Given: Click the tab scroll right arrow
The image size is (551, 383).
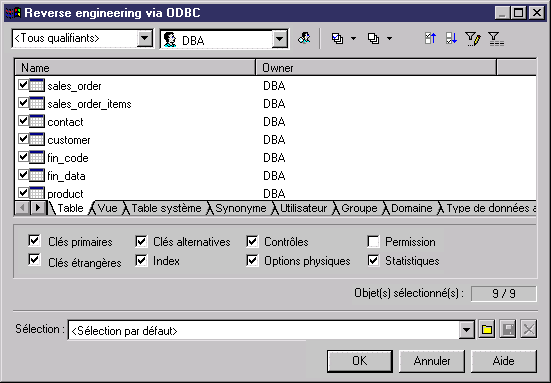Looking at the screenshot, I should click(x=38, y=208).
